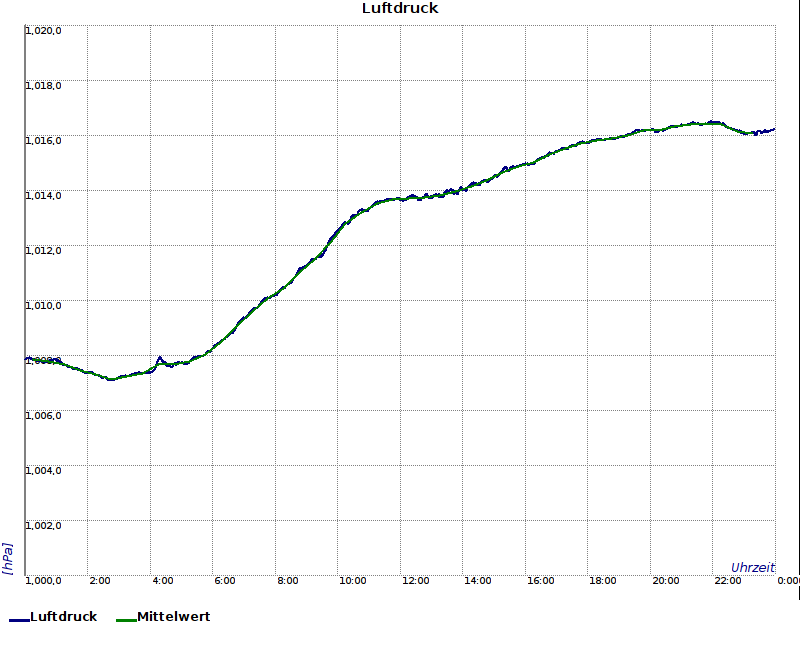Click the 2:00 time tick label
The width and height of the screenshot is (800, 650).
100,580
